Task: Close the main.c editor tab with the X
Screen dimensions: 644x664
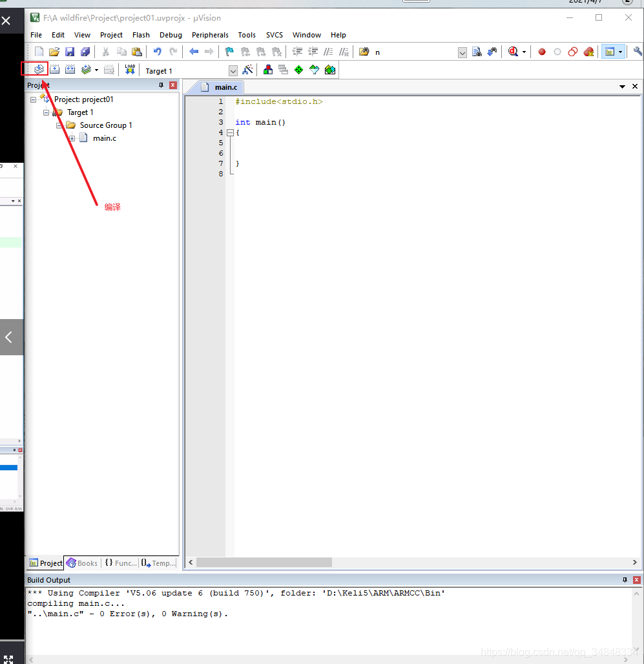Action: point(635,87)
